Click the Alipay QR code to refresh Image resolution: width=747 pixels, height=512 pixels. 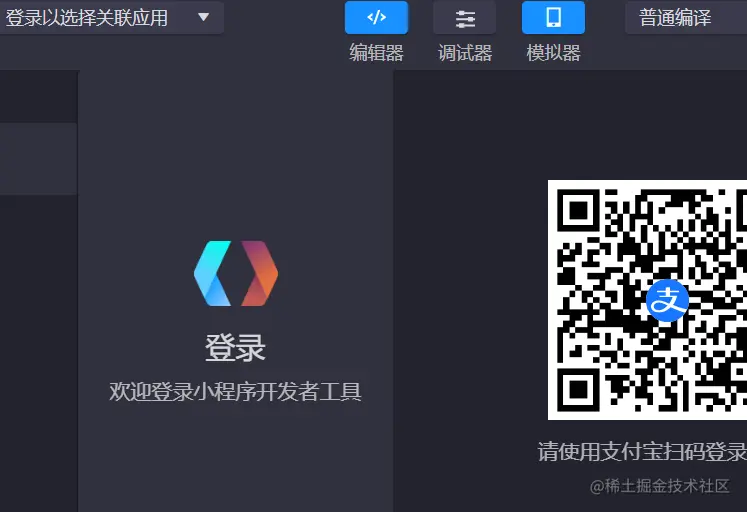647,300
